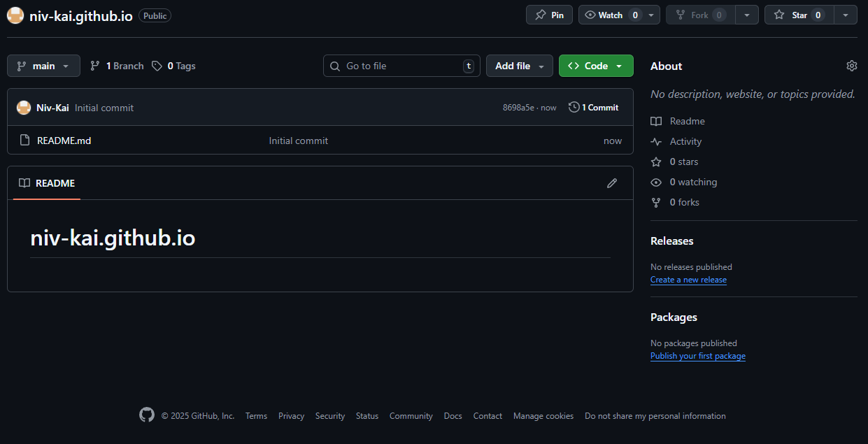Click Create a new release

[688, 280]
